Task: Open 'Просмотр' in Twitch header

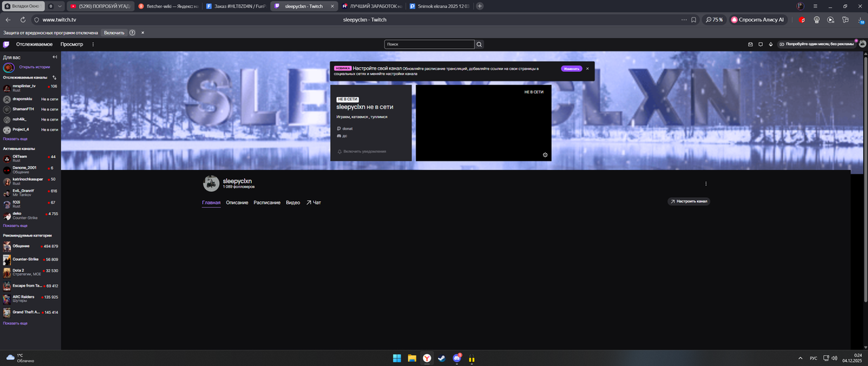Action: (x=72, y=44)
